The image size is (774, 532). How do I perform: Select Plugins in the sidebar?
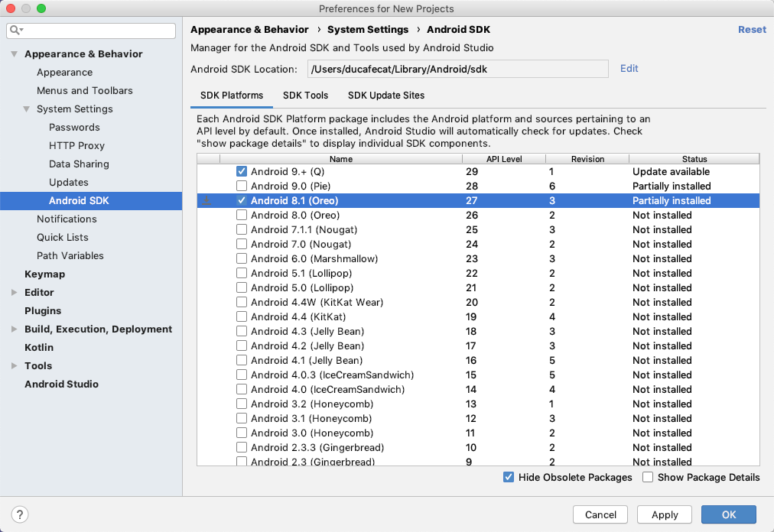click(43, 311)
